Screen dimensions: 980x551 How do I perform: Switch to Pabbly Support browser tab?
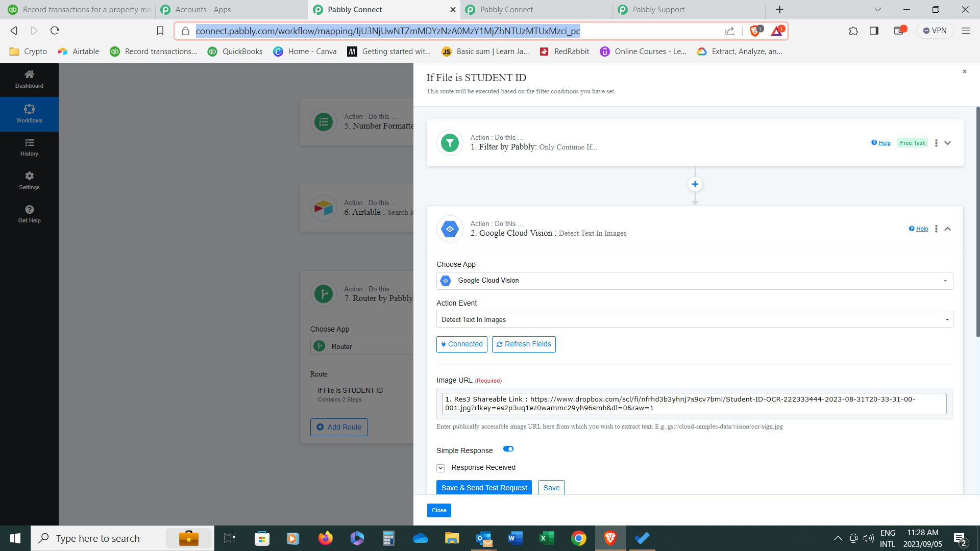tap(689, 10)
